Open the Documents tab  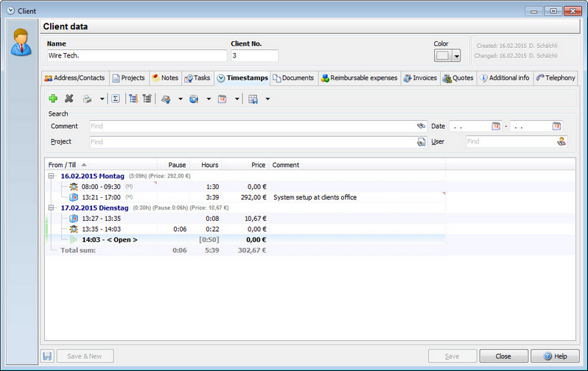(293, 78)
